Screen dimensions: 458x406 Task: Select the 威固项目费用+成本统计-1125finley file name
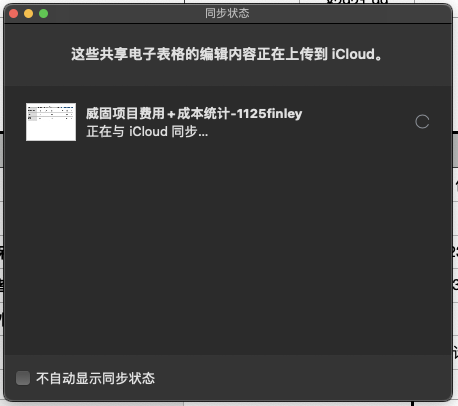194,114
